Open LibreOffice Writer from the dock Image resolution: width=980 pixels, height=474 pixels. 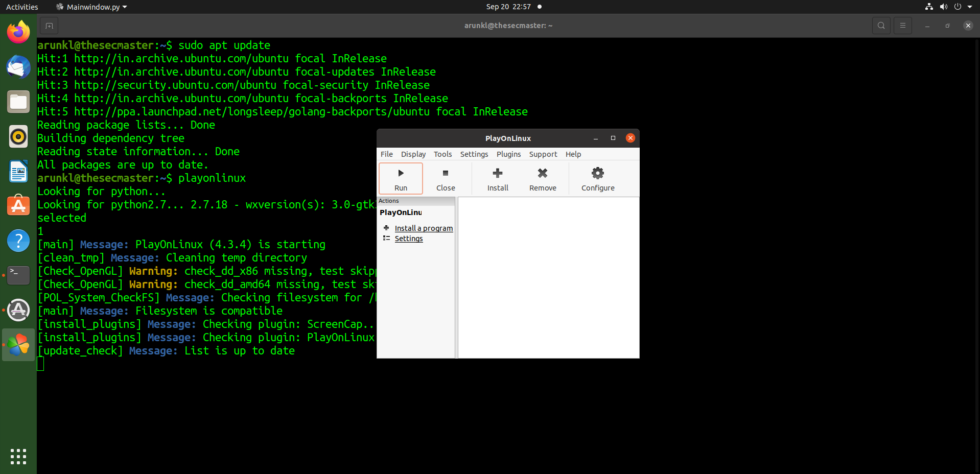click(x=18, y=171)
